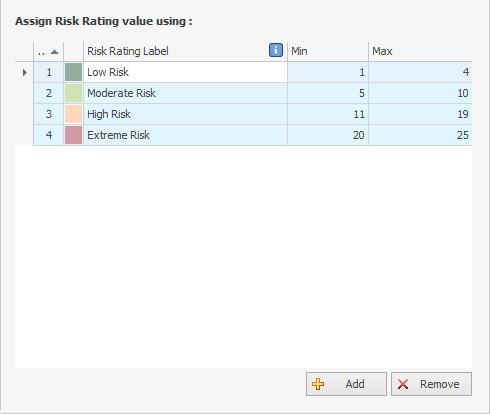The image size is (490, 414).
Task: Click the red X Remove icon
Action: coord(403,384)
